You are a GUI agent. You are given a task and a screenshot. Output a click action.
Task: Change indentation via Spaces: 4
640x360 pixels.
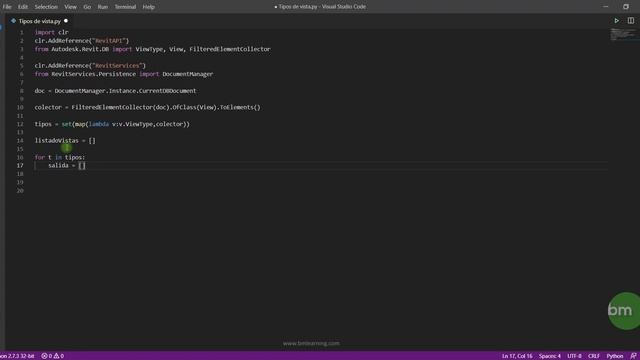point(549,356)
